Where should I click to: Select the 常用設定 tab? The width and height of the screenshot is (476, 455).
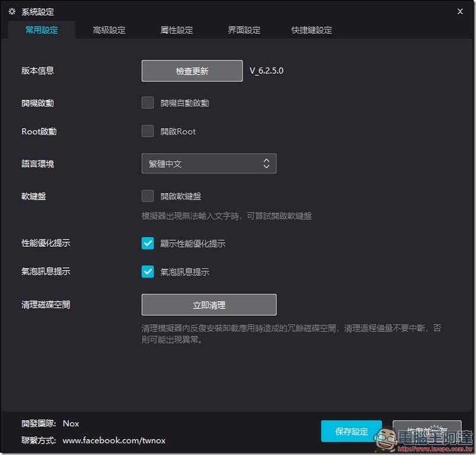point(41,30)
